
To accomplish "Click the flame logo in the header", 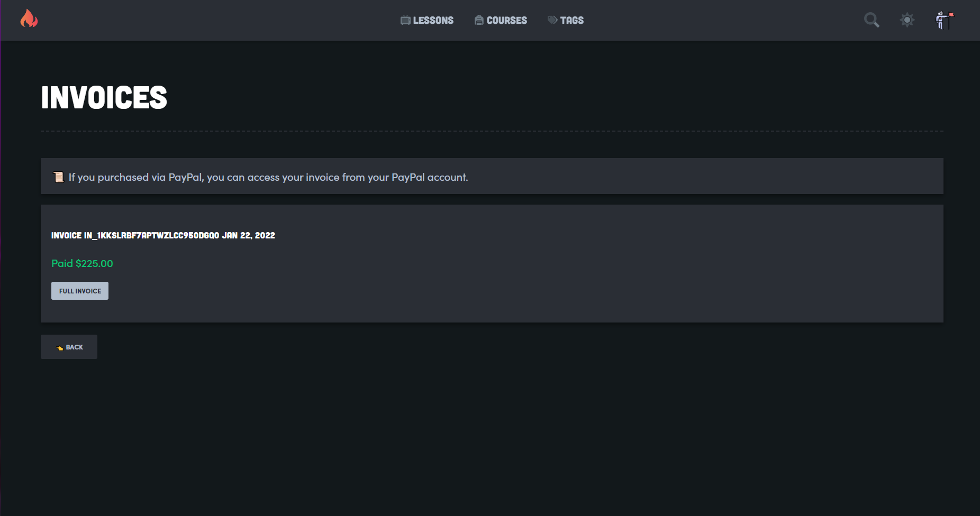I will tap(29, 20).
